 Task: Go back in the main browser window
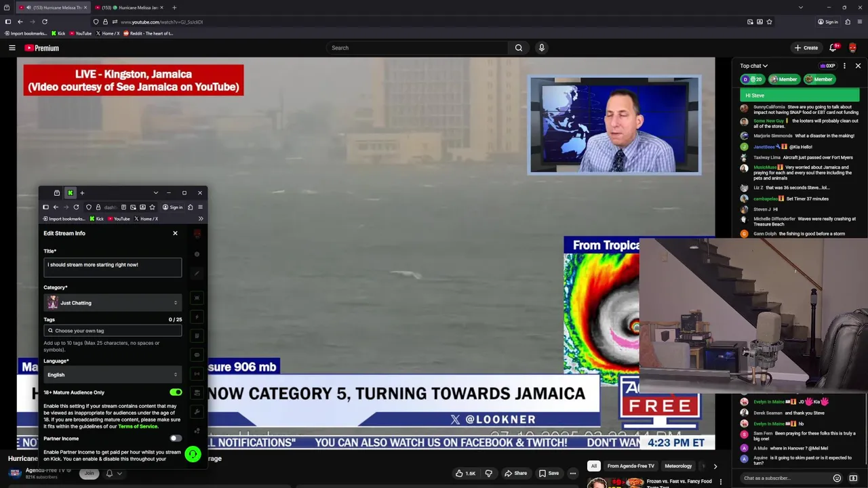point(20,22)
